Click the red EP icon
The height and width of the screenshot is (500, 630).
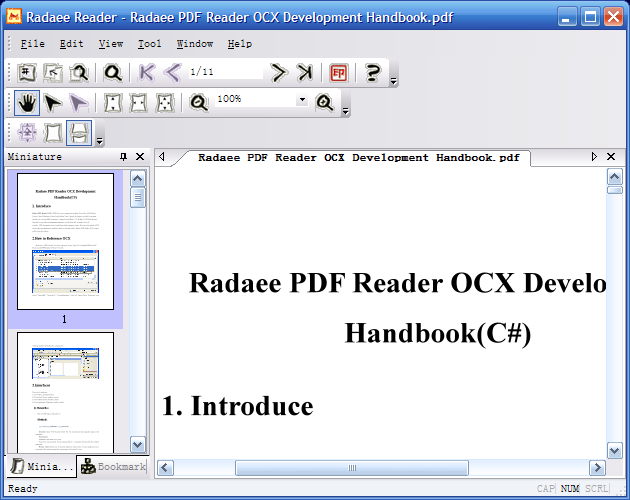pos(338,73)
